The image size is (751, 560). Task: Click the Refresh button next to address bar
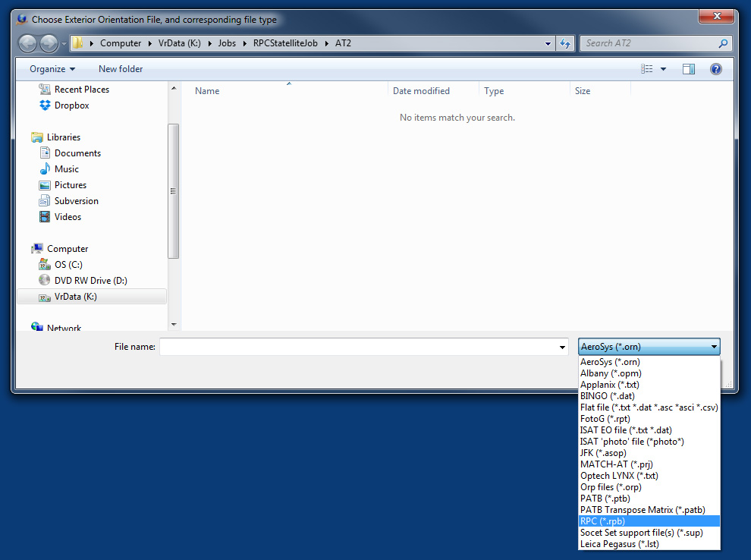click(x=565, y=43)
